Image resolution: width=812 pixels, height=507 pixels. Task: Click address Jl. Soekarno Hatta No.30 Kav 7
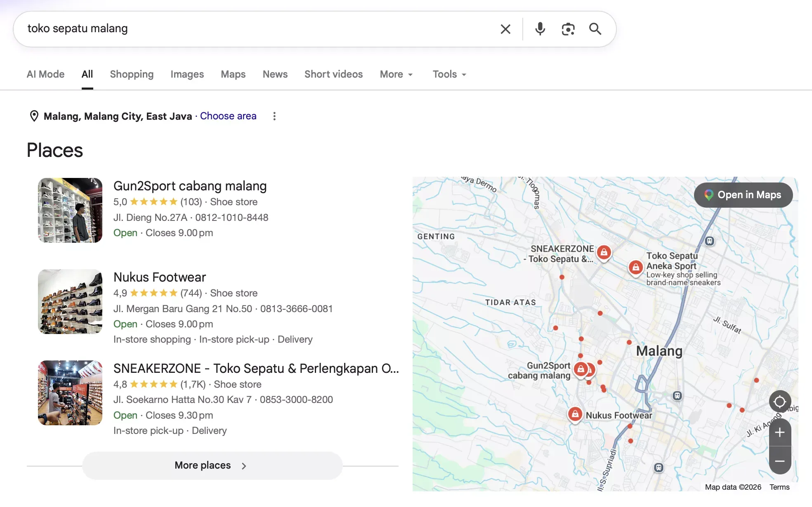[x=182, y=400]
